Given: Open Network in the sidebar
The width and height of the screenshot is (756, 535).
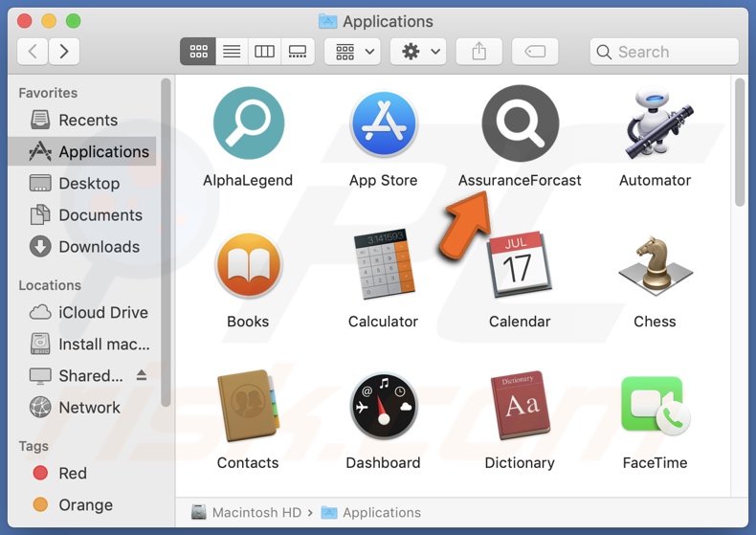Looking at the screenshot, I should point(82,408).
